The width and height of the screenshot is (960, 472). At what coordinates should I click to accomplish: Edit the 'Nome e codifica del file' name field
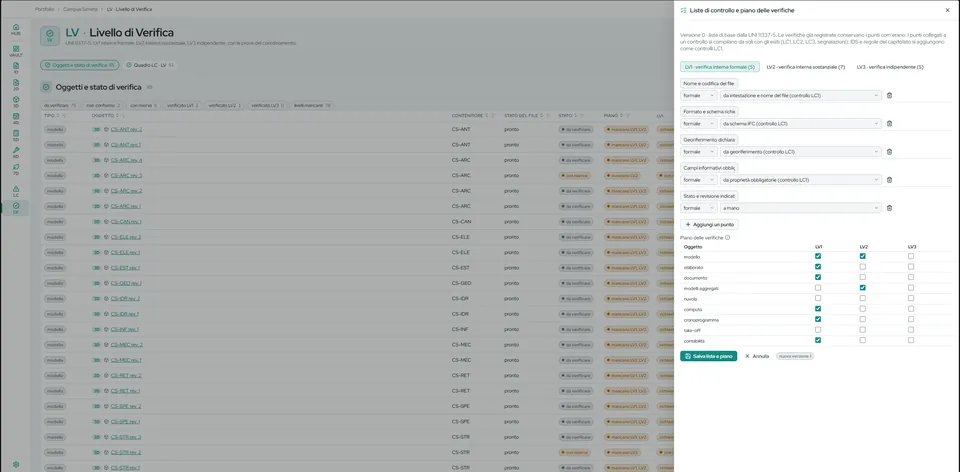(x=709, y=83)
